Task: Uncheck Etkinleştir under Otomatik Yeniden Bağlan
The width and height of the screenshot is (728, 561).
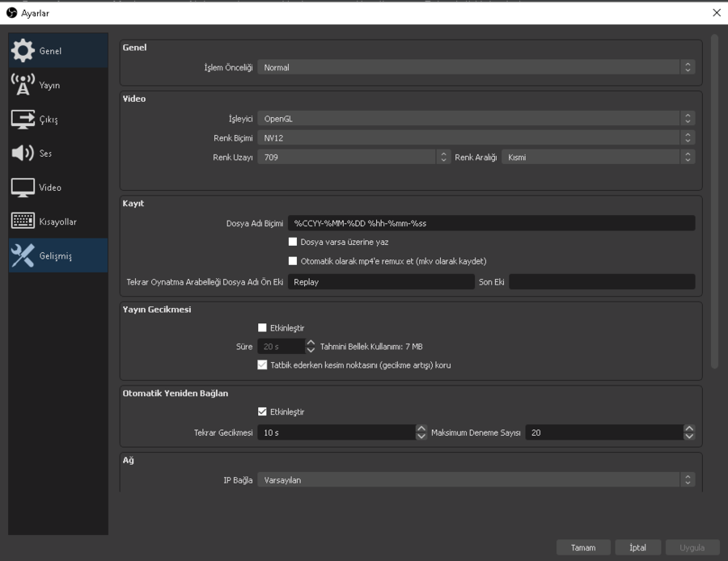Action: pos(262,411)
